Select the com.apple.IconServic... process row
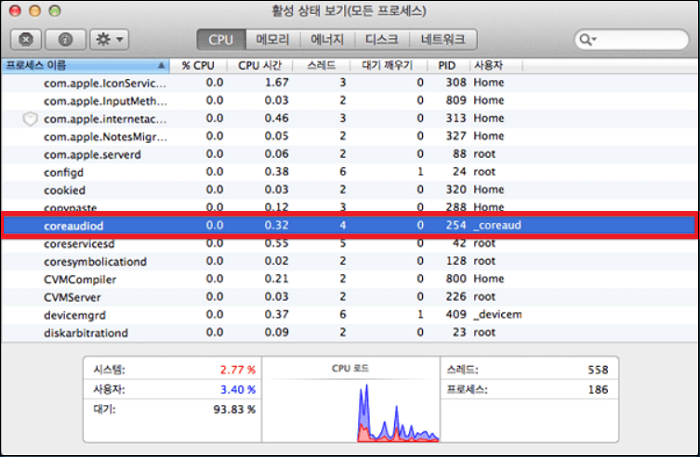 (x=349, y=83)
